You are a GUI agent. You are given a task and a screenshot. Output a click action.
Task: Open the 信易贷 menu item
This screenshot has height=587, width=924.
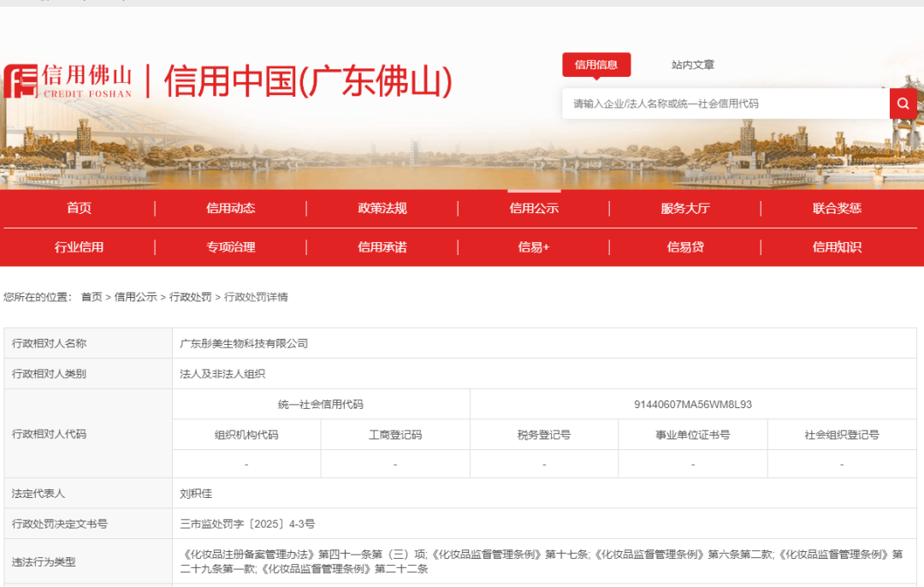(x=685, y=247)
